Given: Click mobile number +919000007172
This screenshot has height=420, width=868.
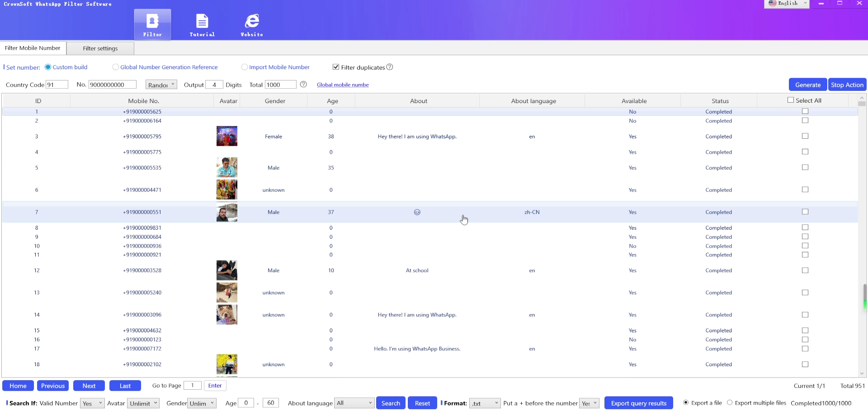Looking at the screenshot, I should (142, 349).
